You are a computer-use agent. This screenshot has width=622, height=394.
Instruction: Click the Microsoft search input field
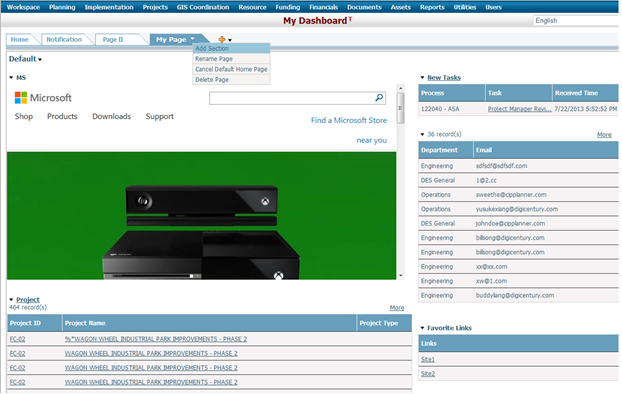click(x=292, y=98)
